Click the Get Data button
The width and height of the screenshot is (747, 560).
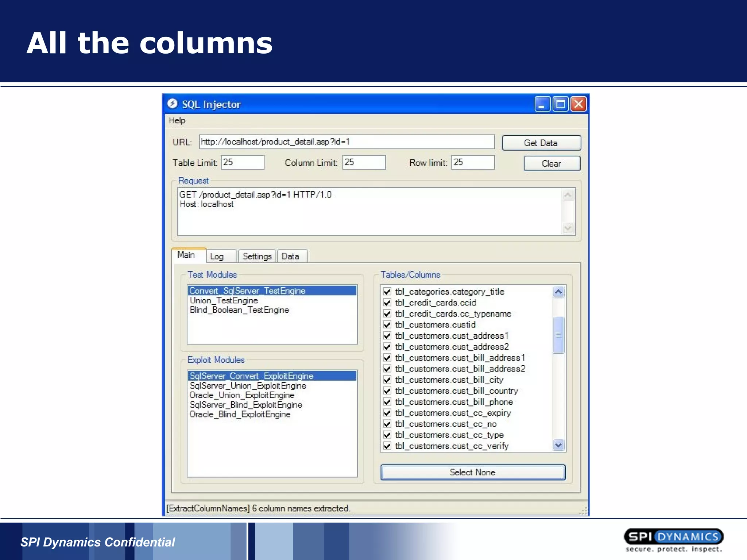pyautogui.click(x=541, y=143)
